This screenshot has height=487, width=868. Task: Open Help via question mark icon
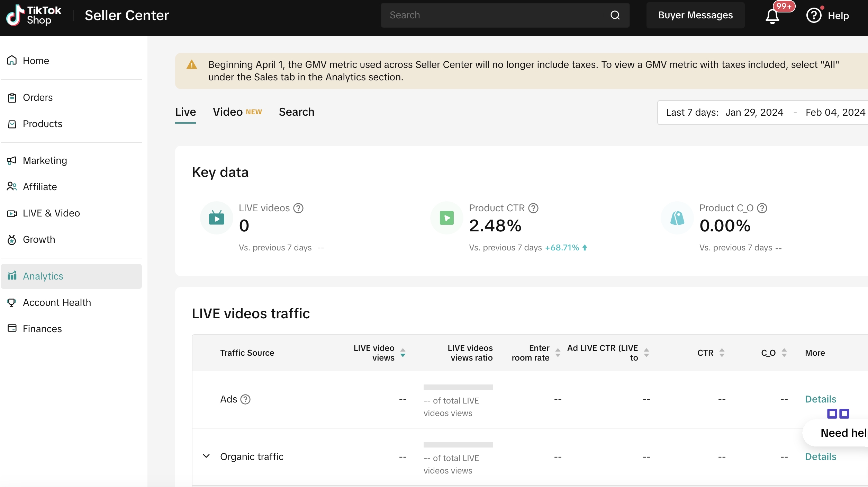(814, 16)
